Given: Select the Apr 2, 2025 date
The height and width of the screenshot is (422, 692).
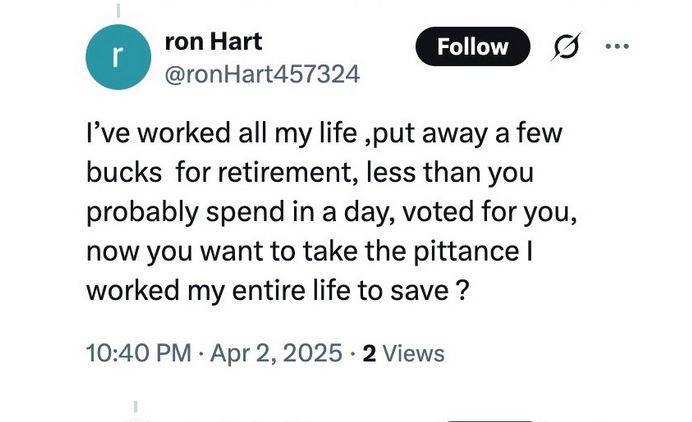Looking at the screenshot, I should [x=276, y=353].
